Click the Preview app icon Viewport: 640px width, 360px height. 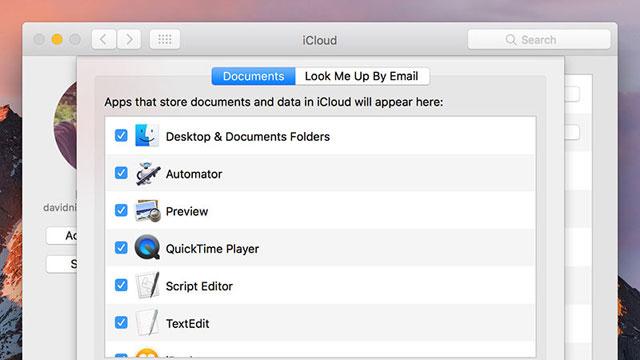[x=147, y=211]
